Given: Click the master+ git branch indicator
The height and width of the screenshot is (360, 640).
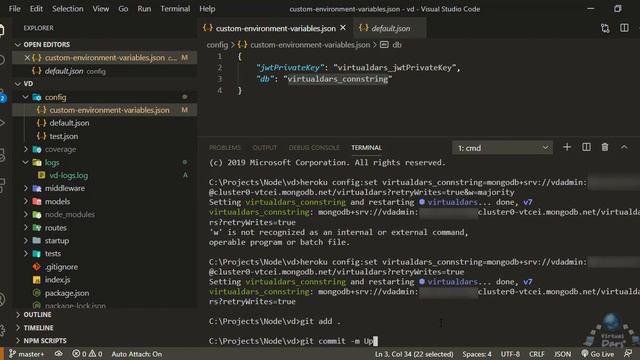Looking at the screenshot, I should pyautogui.click(x=27, y=354).
